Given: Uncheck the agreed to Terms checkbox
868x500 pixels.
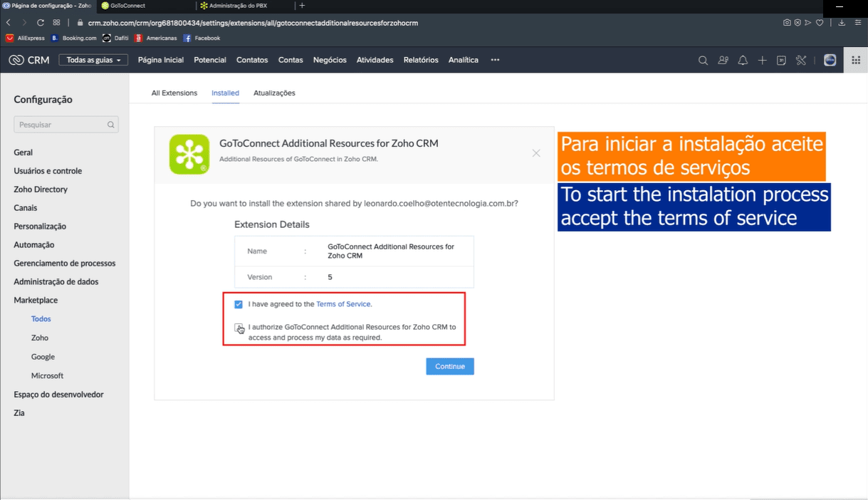Looking at the screenshot, I should (x=239, y=304).
